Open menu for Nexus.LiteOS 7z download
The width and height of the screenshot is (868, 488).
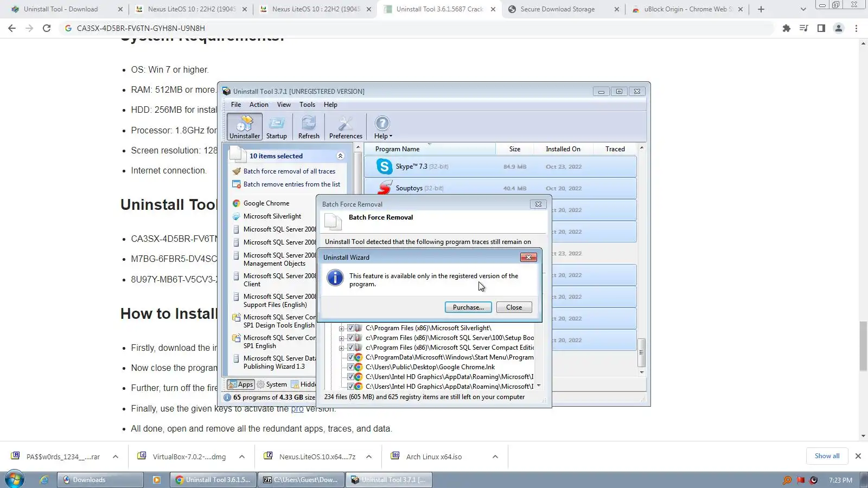tap(369, 457)
